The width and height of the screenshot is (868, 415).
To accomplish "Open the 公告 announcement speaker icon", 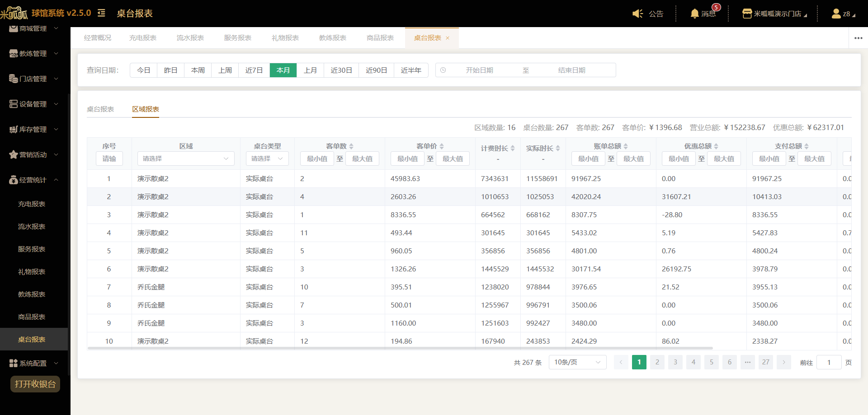I will [x=637, y=14].
